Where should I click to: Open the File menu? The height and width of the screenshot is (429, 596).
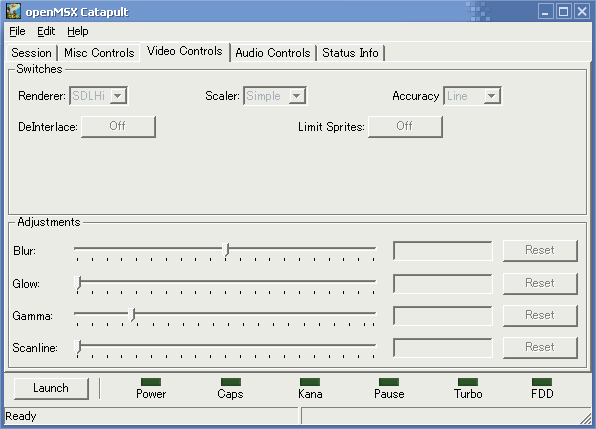point(17,31)
